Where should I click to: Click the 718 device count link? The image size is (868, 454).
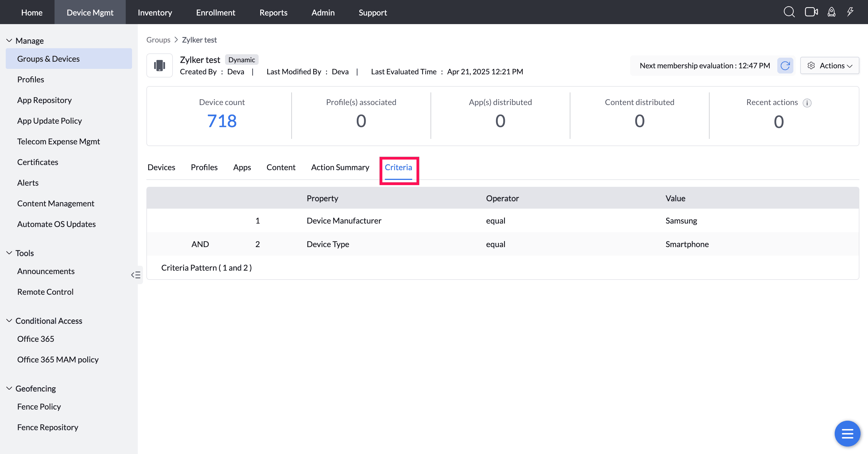click(222, 121)
